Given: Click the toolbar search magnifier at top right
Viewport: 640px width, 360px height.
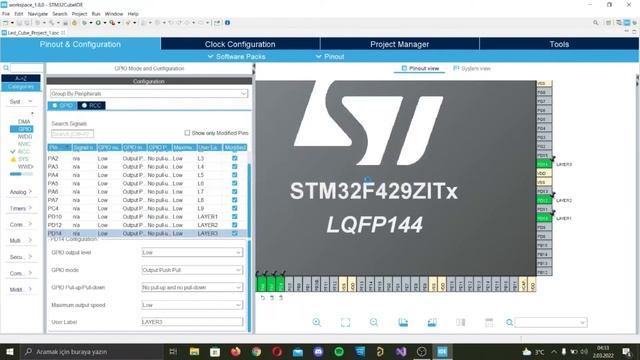Looking at the screenshot, I should tap(596, 23).
